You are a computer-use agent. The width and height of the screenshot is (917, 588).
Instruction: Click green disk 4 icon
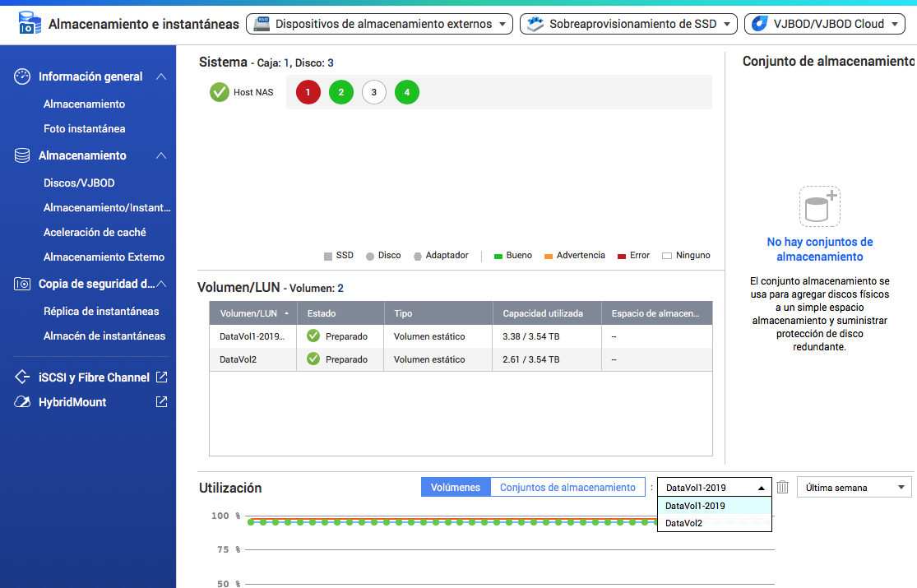[x=407, y=92]
